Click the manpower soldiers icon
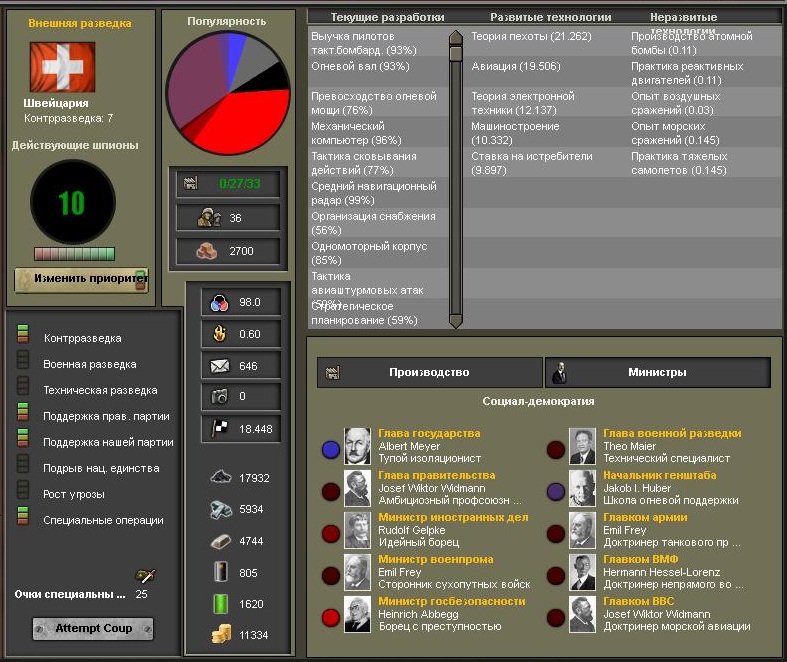Screen dimensions: 787x662 (208, 217)
